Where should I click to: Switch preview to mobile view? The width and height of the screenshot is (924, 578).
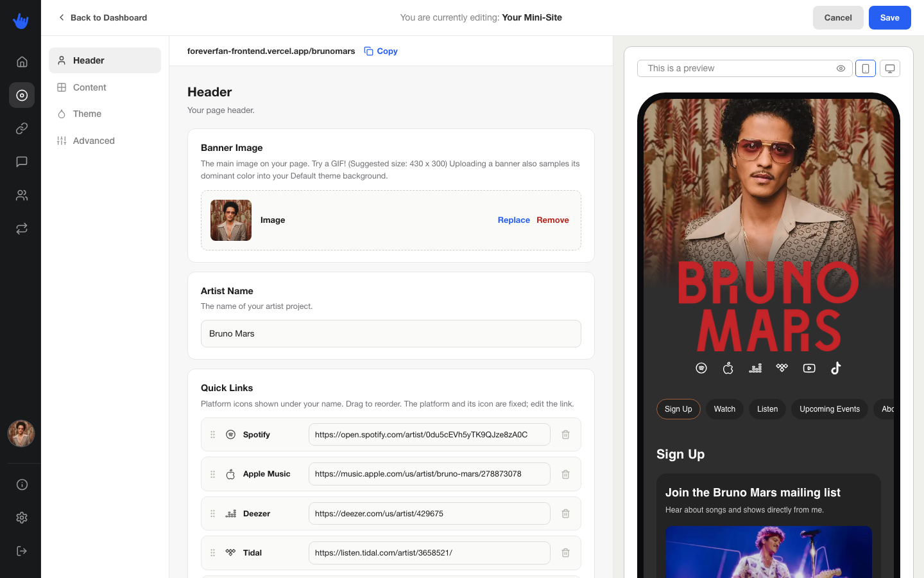pos(865,69)
